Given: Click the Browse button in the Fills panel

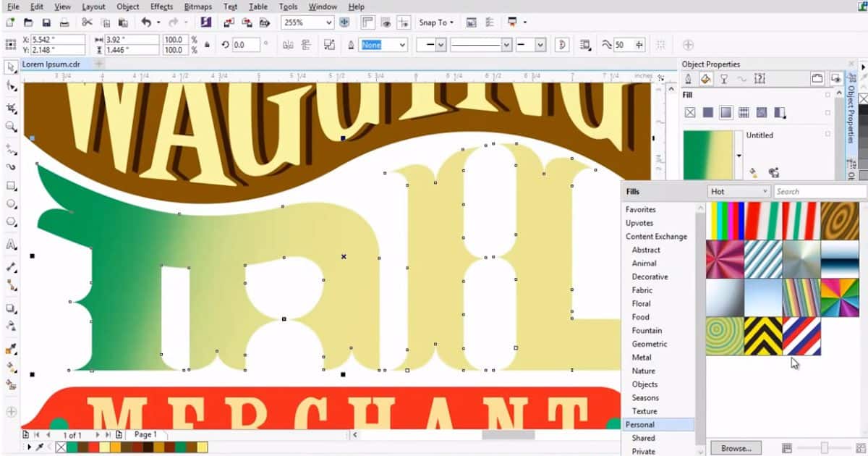Looking at the screenshot, I should click(736, 448).
